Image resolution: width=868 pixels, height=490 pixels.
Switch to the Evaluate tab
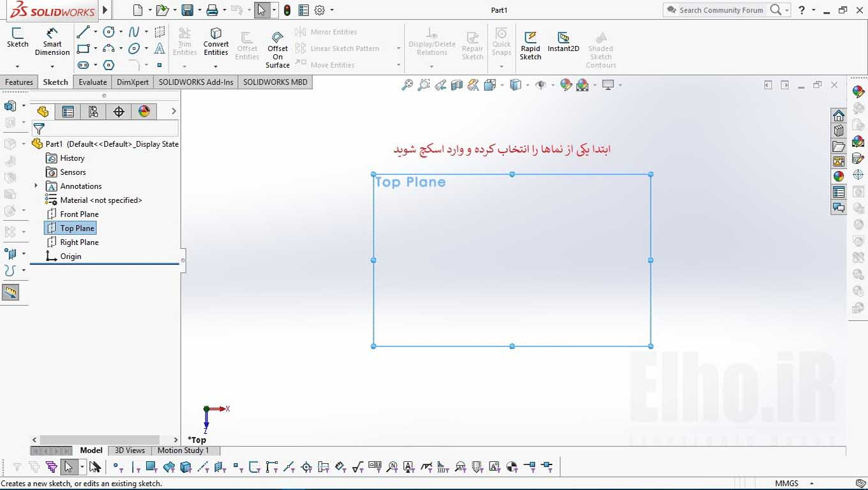[93, 82]
